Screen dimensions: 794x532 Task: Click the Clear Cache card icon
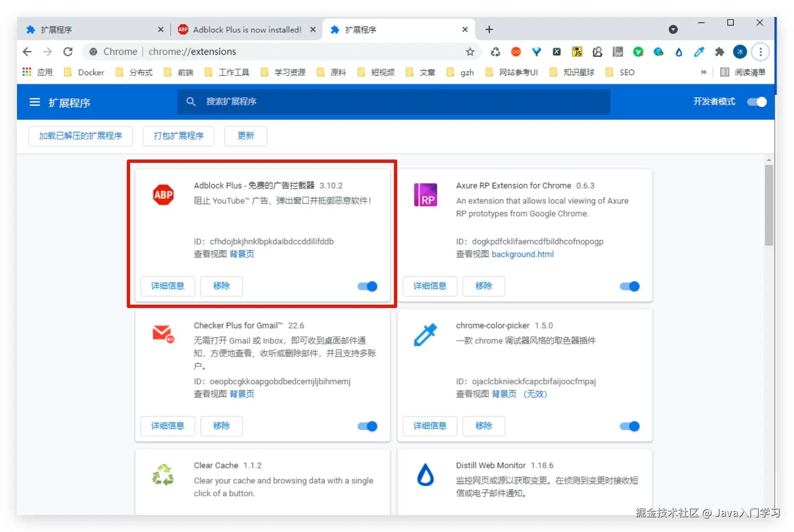pos(163,474)
